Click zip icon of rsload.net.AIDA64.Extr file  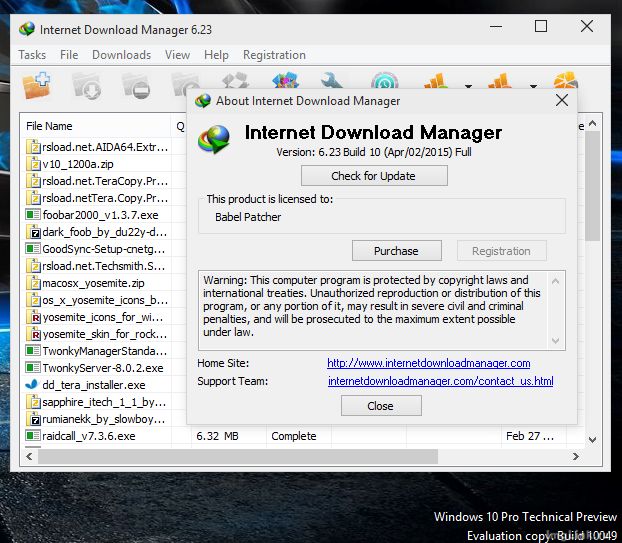point(33,147)
